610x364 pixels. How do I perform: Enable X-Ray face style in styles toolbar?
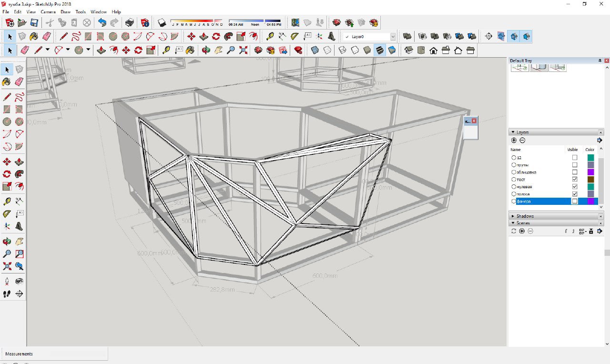click(x=315, y=50)
